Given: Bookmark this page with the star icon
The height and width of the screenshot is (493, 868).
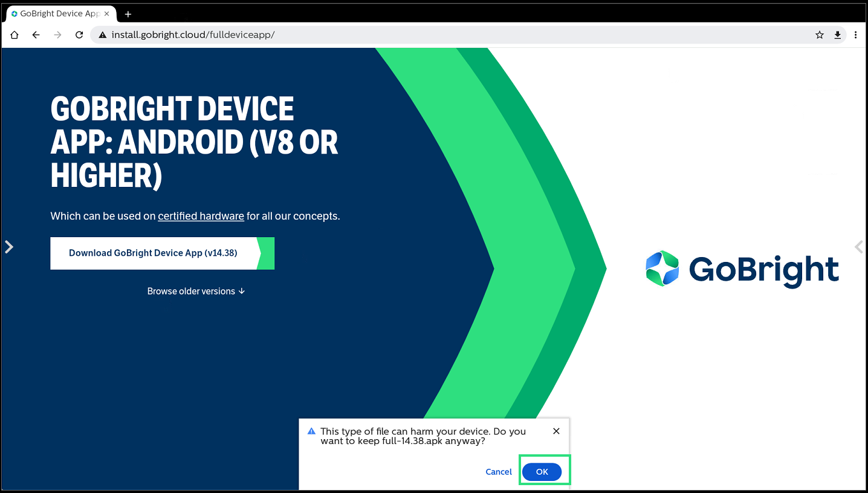Looking at the screenshot, I should [x=820, y=35].
